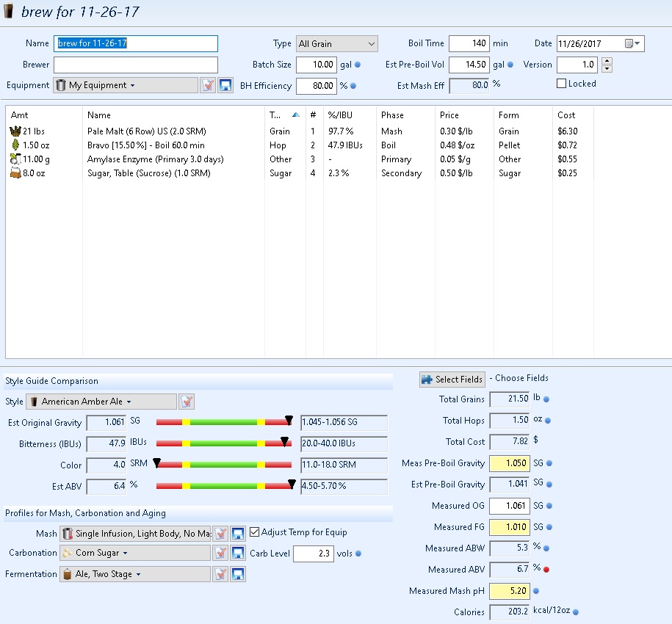The width and height of the screenshot is (672, 624).
Task: Click the grain icon on the Pale Malt row
Action: point(15,131)
